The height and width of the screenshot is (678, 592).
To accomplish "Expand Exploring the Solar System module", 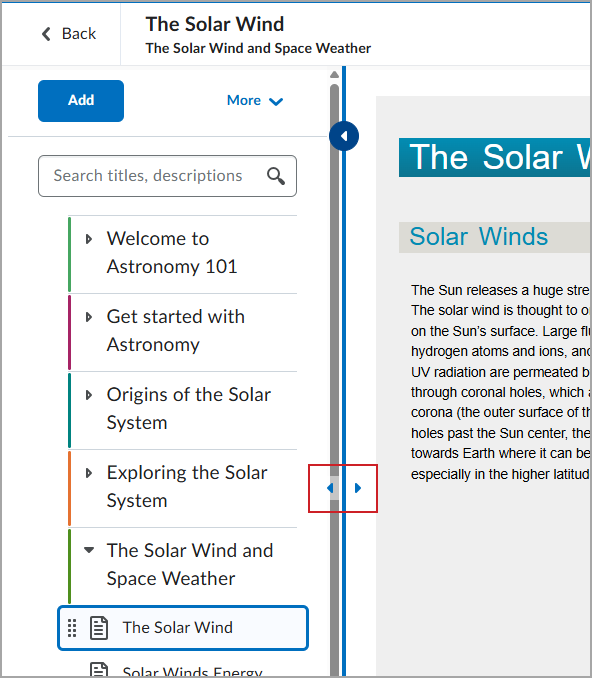I will click(x=89, y=473).
